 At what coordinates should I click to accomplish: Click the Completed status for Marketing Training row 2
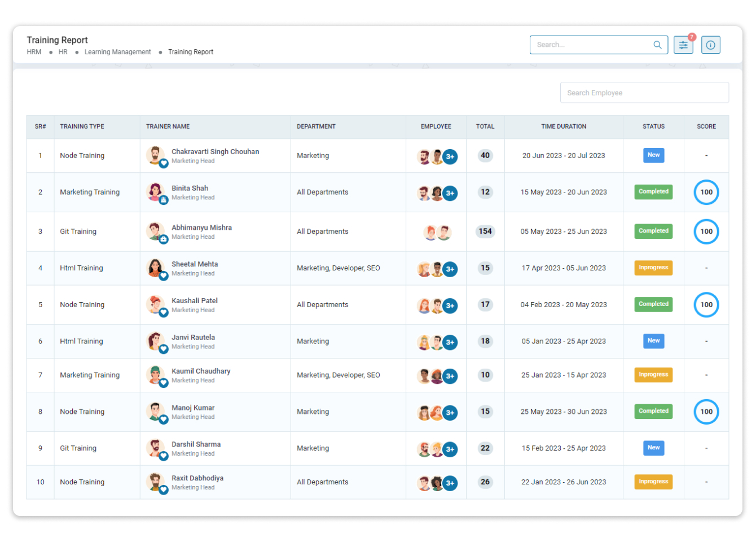point(653,192)
